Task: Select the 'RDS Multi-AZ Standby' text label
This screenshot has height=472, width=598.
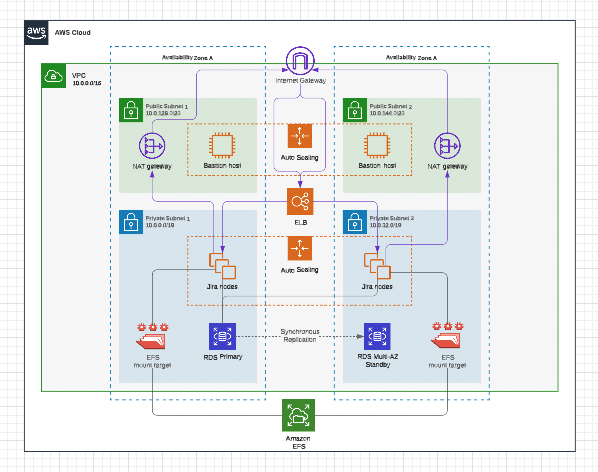Action: point(378,361)
